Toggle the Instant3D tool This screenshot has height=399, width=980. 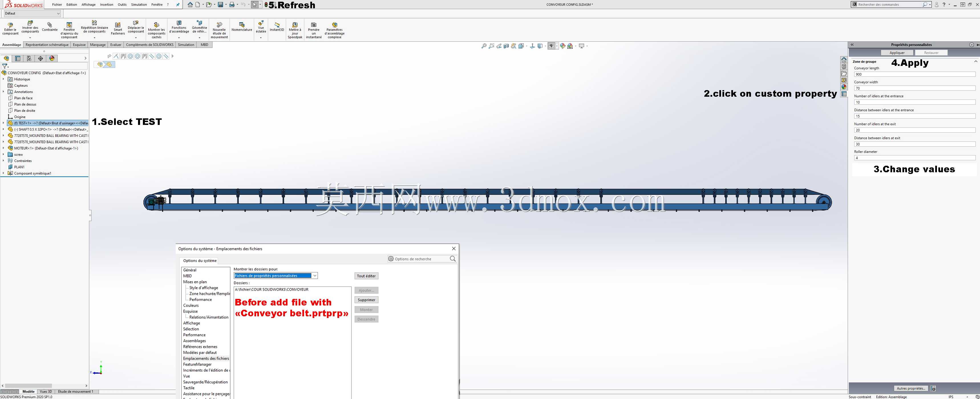tap(277, 27)
